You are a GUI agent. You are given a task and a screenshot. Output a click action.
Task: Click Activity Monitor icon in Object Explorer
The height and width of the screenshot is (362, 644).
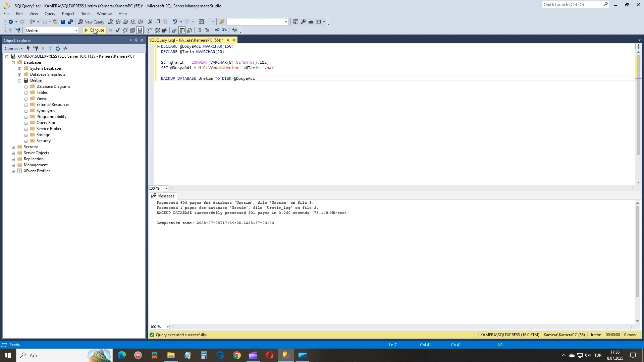[x=65, y=49]
